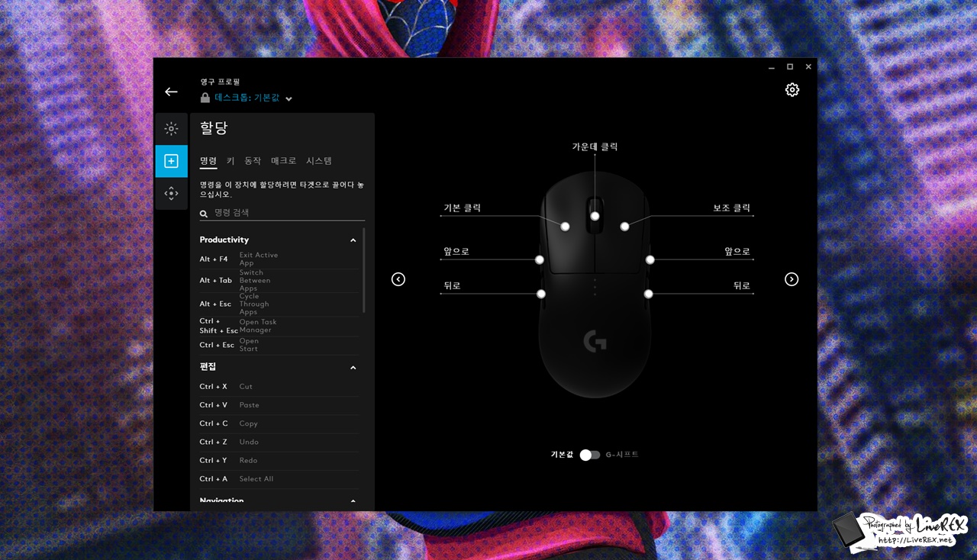Screen dimensions: 977x560
Task: Click the 보조 클릭 button marker
Action: tap(624, 227)
